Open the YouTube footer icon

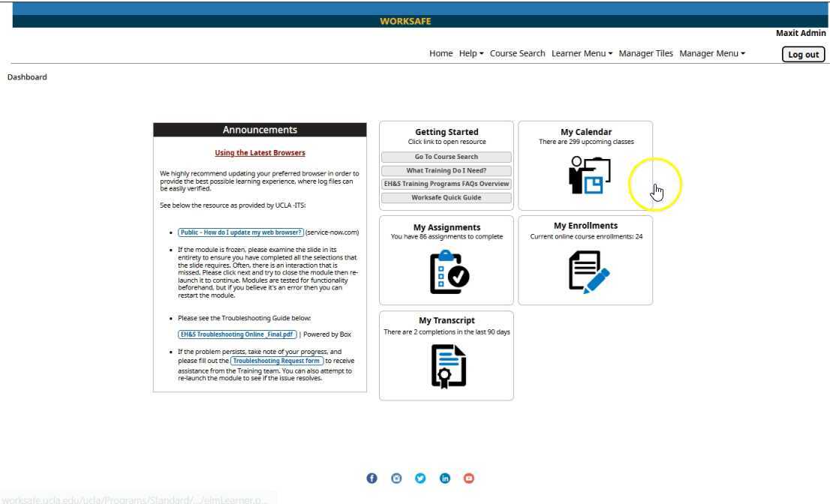[468, 478]
